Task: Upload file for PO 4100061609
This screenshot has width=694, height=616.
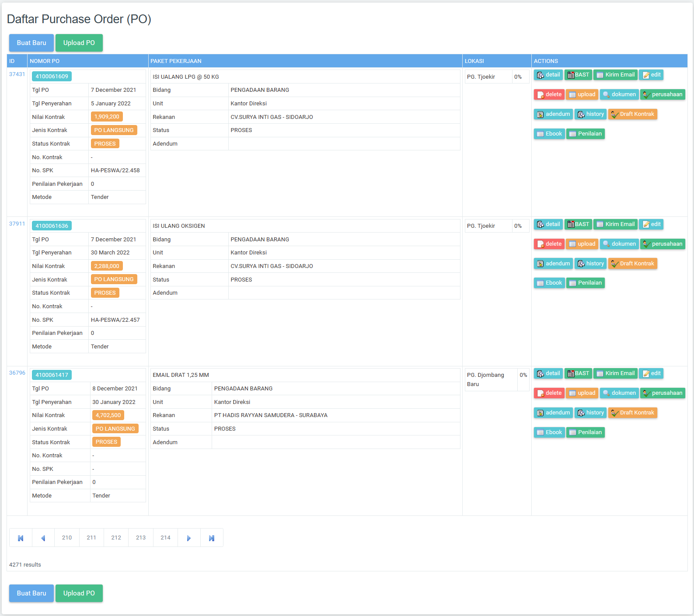Action: coord(582,94)
